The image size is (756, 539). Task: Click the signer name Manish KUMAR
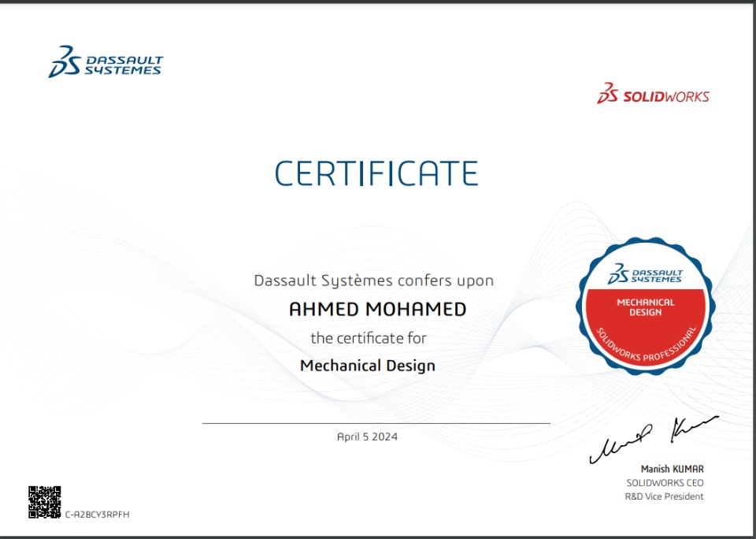[x=672, y=469]
